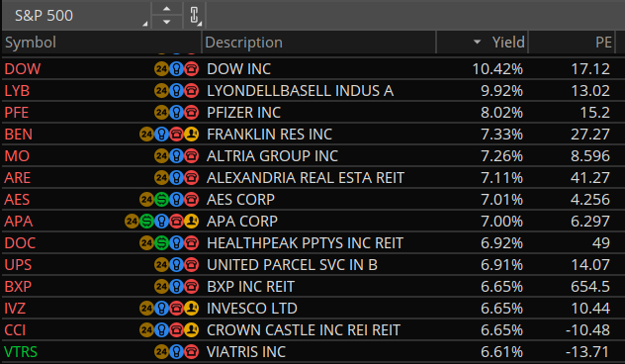Click the 24-hour icon in BXP row
The image size is (625, 364).
[x=161, y=286]
